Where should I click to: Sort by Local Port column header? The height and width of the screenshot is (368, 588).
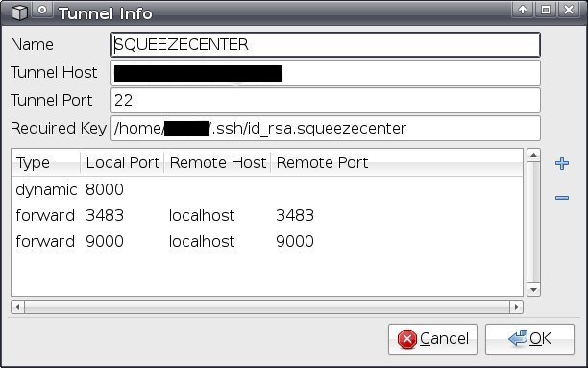pyautogui.click(x=122, y=162)
